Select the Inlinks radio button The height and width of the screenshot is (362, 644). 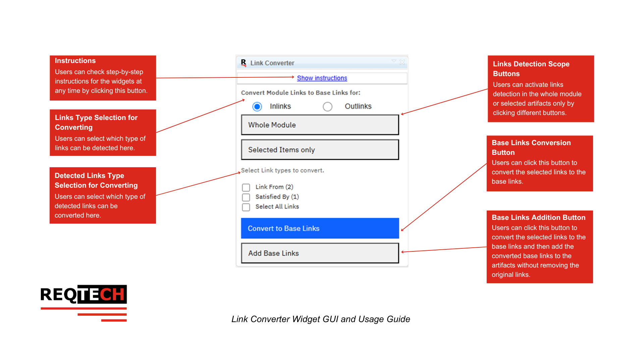[x=257, y=107]
